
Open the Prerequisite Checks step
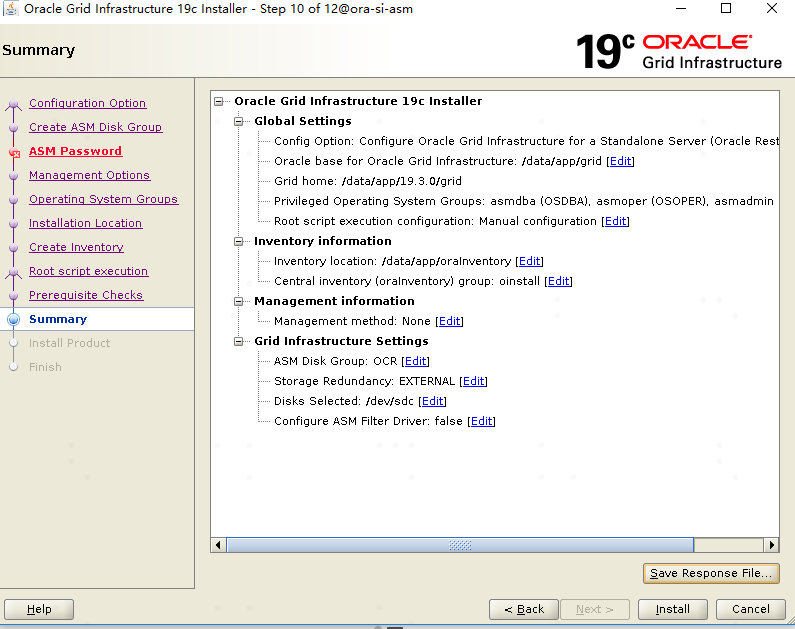pyautogui.click(x=86, y=295)
